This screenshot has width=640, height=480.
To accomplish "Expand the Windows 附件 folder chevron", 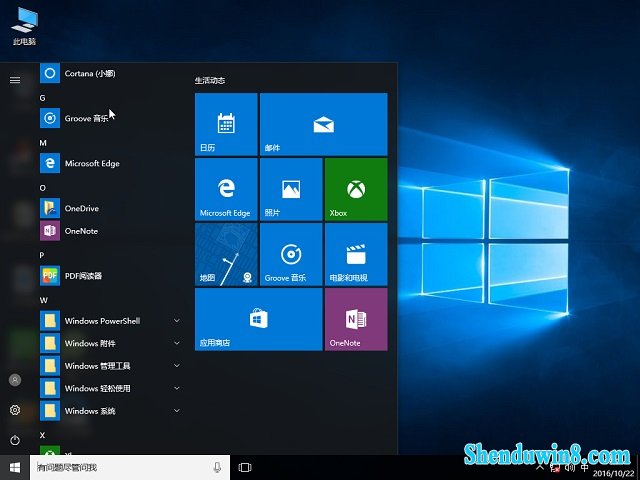I will (177, 343).
